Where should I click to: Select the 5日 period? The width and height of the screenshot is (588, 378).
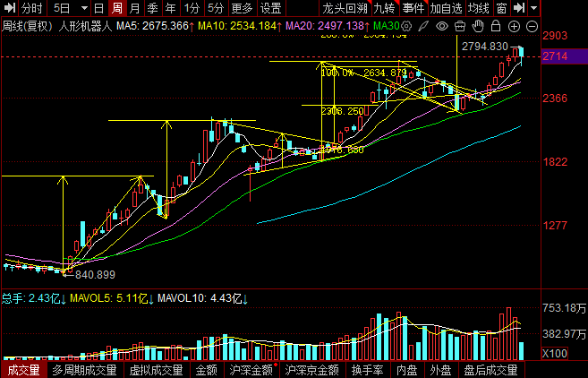(62, 8)
